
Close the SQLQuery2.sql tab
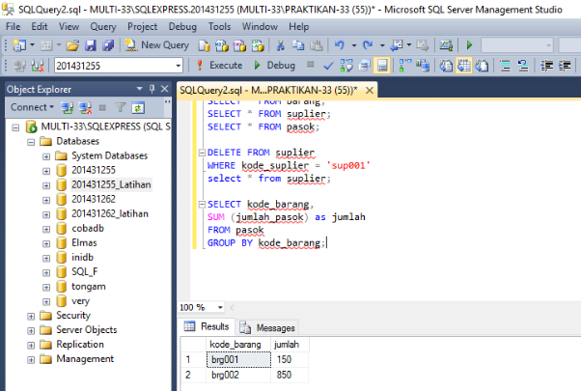(370, 90)
